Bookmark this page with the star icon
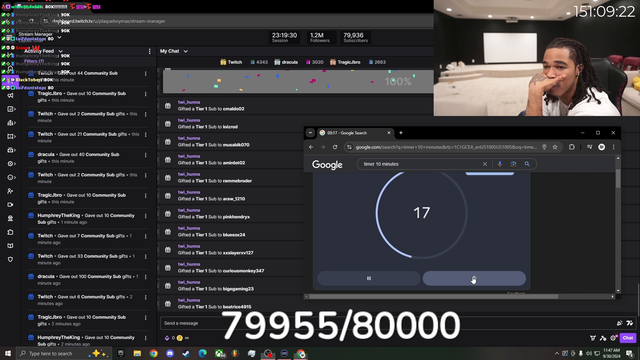 click(555, 147)
